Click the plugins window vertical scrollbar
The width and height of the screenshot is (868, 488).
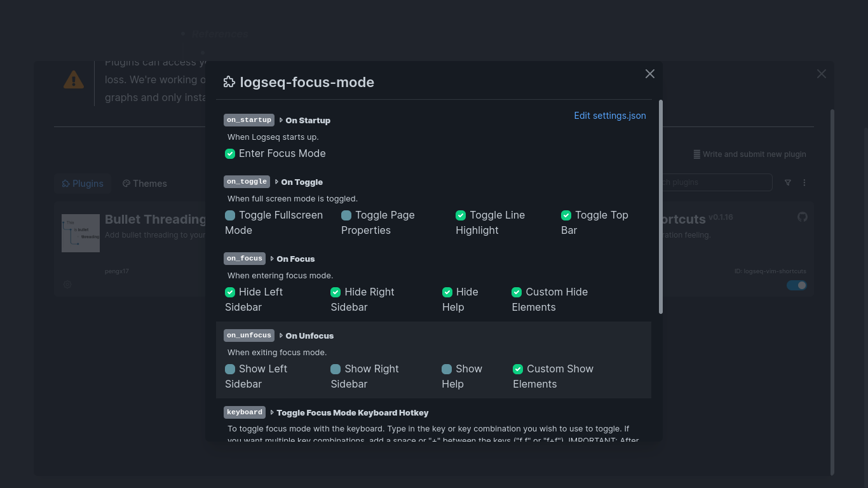[x=832, y=292]
